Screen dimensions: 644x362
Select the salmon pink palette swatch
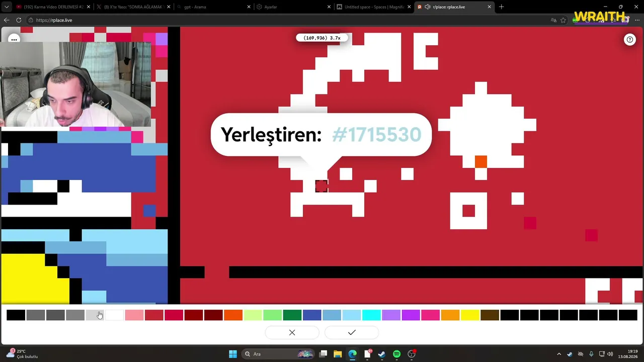pos(134,315)
